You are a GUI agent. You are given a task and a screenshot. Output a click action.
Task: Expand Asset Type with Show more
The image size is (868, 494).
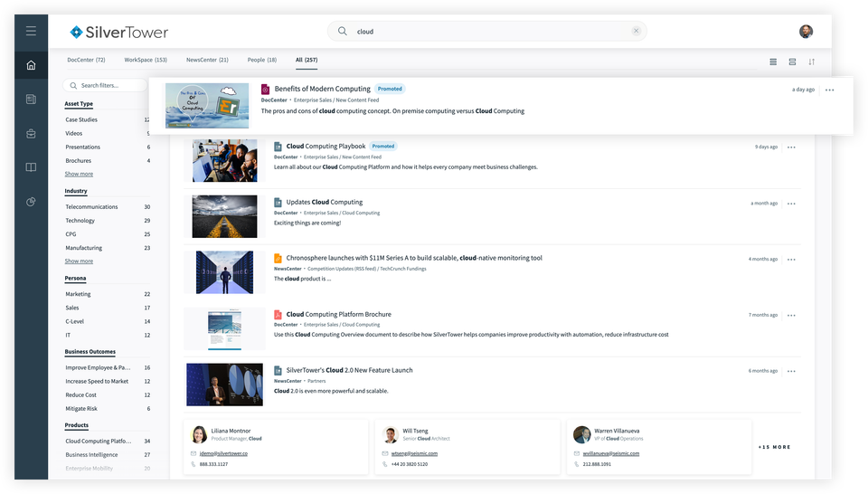pos(79,174)
